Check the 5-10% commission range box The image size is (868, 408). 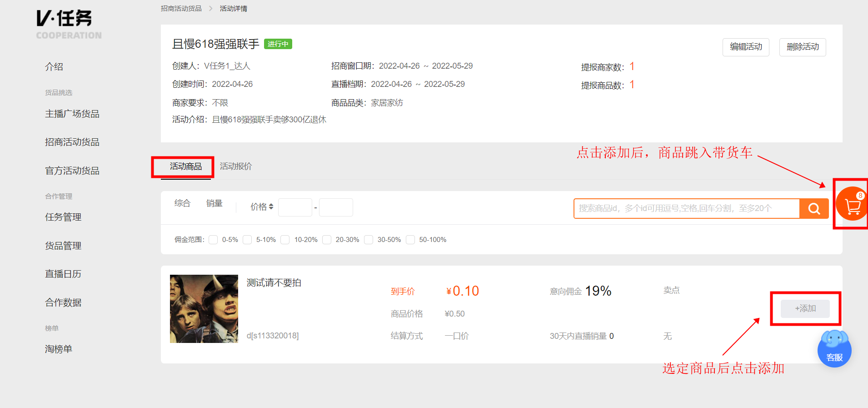247,240
